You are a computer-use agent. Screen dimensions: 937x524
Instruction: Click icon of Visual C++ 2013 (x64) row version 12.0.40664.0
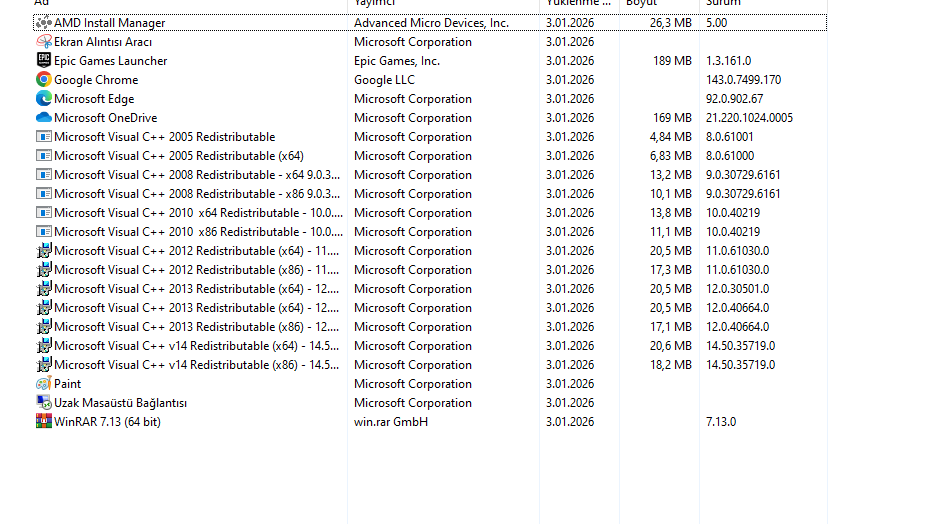coord(44,308)
